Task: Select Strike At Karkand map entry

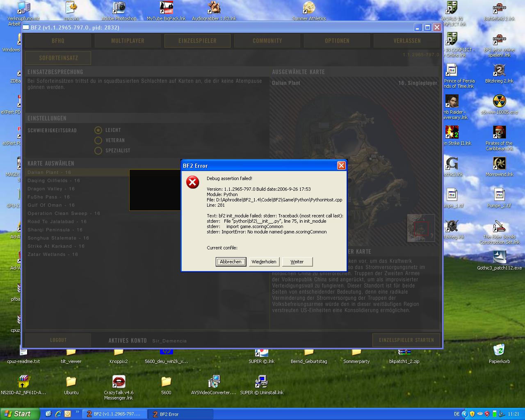Action: coord(56,246)
